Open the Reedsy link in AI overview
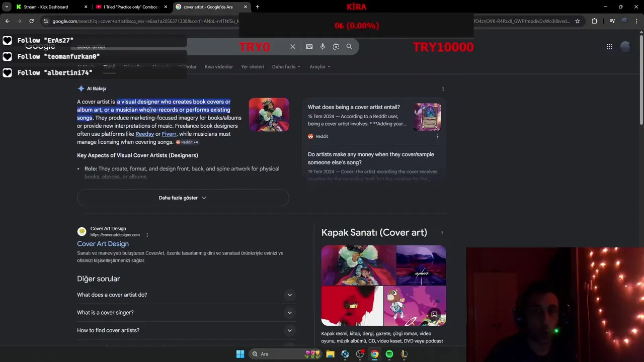This screenshot has height=362, width=644. coord(144,134)
